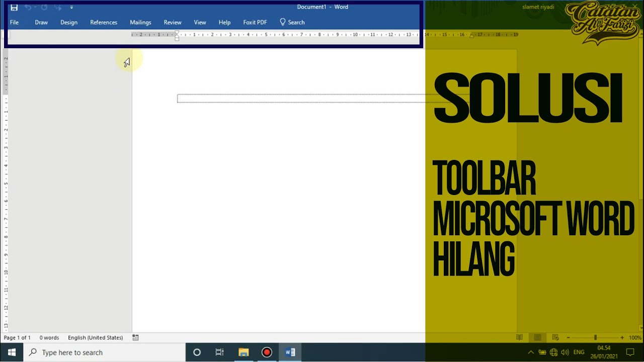Open Task View on taskbar
This screenshot has width=644, height=362.
click(x=219, y=352)
